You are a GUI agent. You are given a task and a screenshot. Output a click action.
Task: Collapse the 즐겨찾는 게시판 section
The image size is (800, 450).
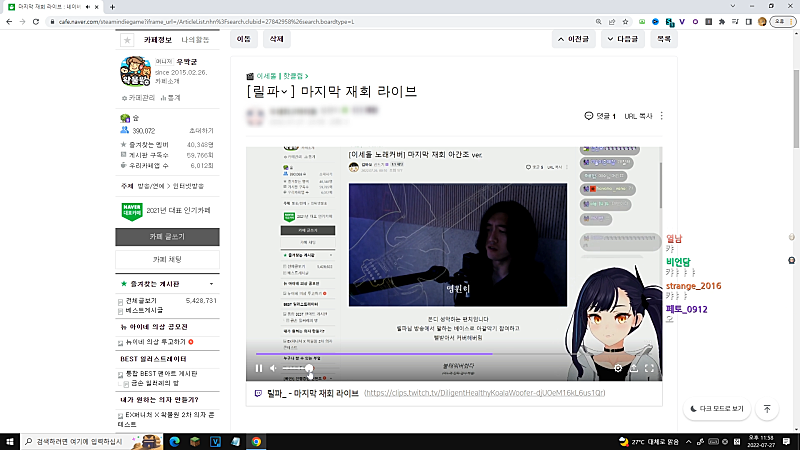coord(211,284)
